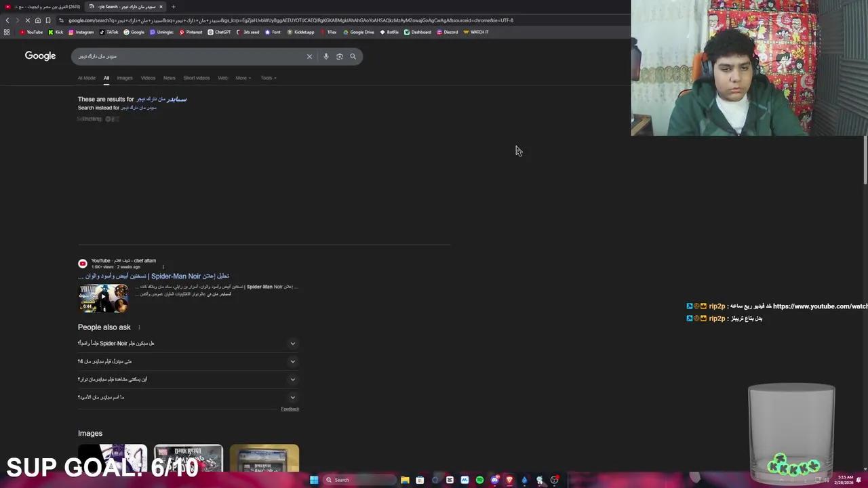The width and height of the screenshot is (868, 488).
Task: Open the Dashboard bookmark
Action: coord(417,32)
